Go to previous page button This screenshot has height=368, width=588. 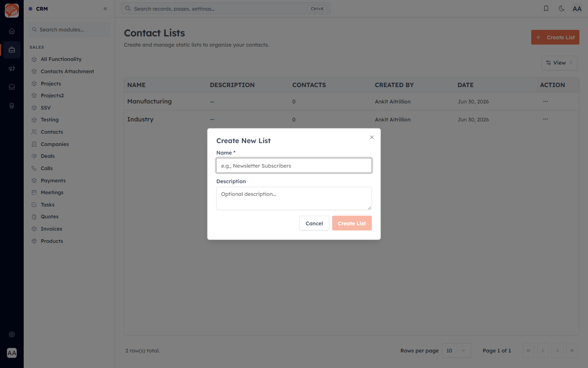click(x=543, y=350)
